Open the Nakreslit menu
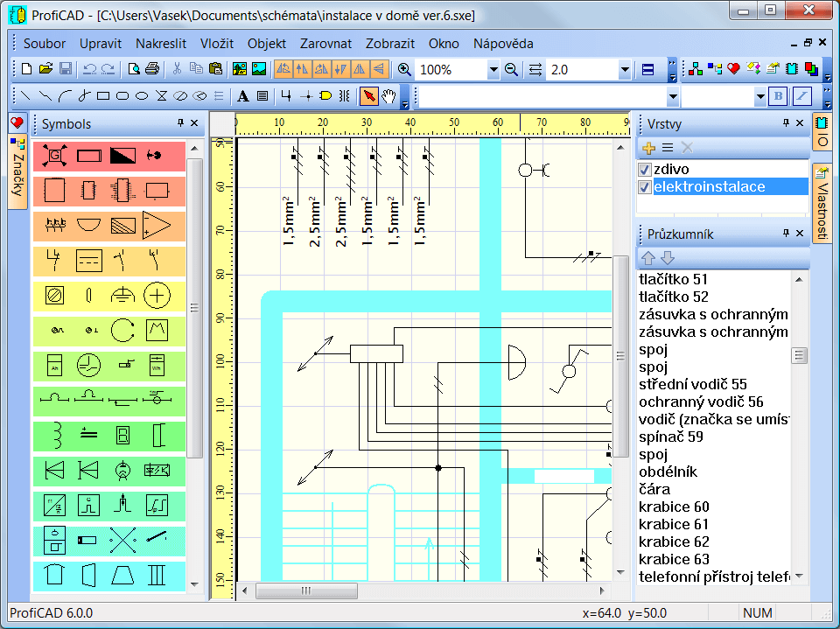 [x=161, y=44]
